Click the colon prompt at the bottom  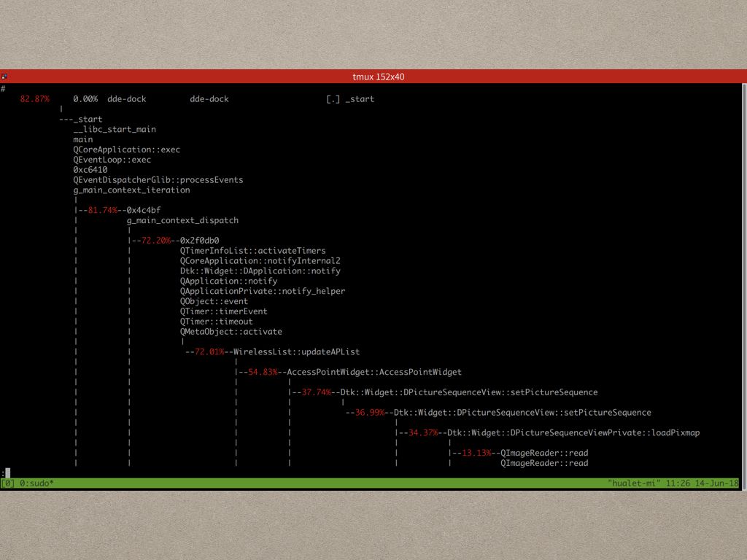4,472
